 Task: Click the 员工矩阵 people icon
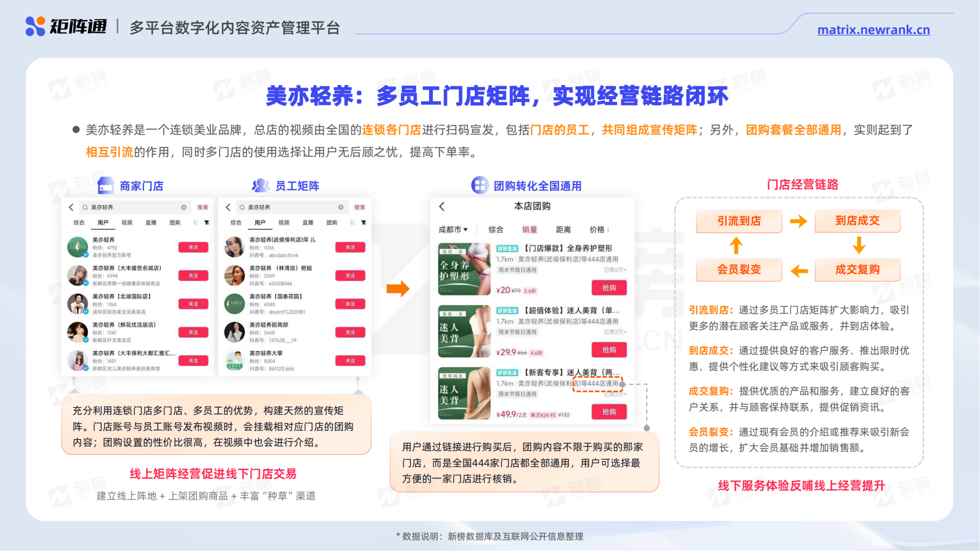click(261, 186)
